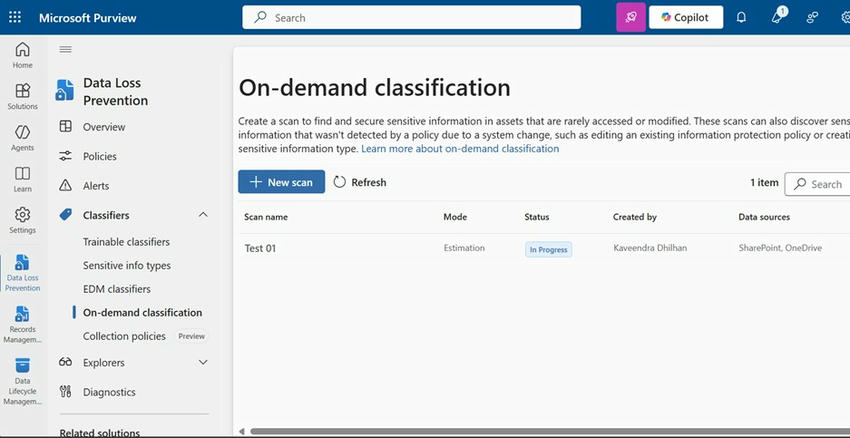Collapse navigation with hamburger icon

(x=66, y=49)
